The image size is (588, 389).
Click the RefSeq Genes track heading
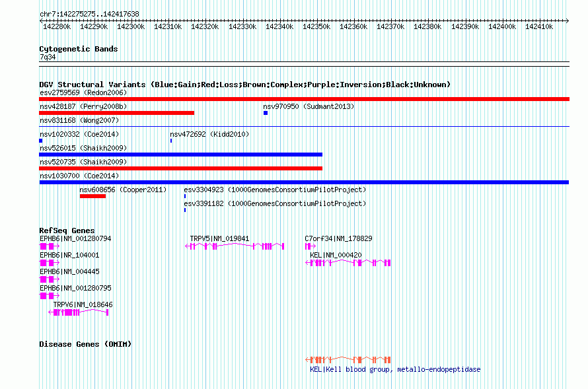(67, 230)
